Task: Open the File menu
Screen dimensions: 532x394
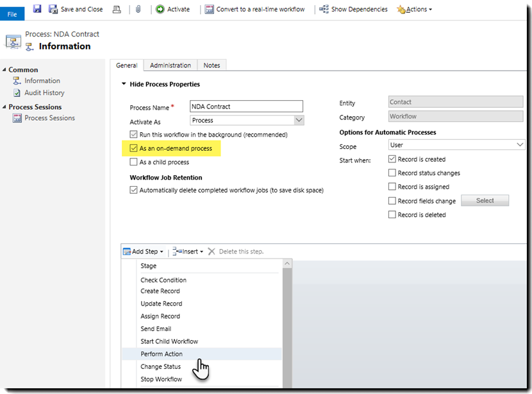Action: coord(12,13)
